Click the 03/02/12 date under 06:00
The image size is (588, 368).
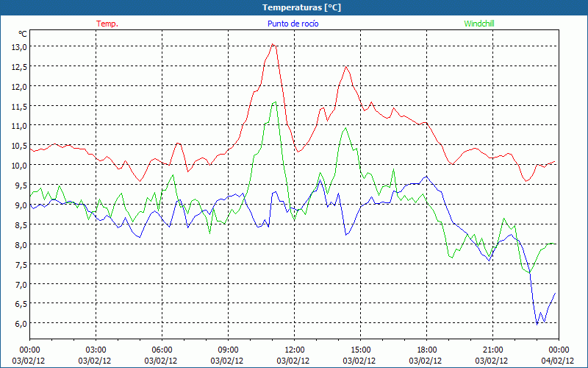[x=160, y=361]
